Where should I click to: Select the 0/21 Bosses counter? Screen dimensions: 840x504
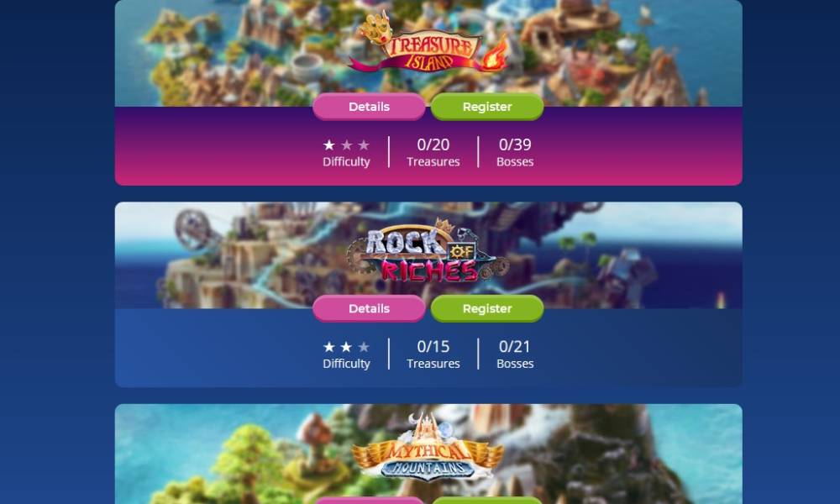point(515,354)
